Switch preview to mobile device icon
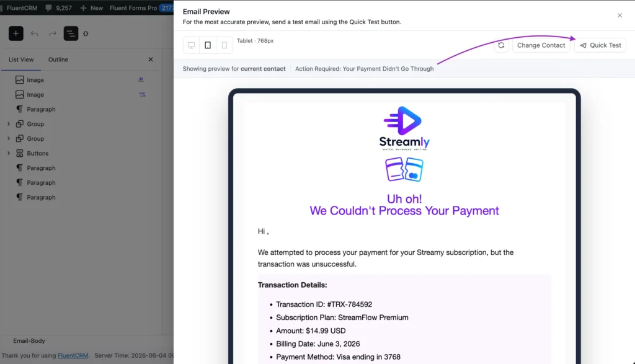 tap(224, 45)
